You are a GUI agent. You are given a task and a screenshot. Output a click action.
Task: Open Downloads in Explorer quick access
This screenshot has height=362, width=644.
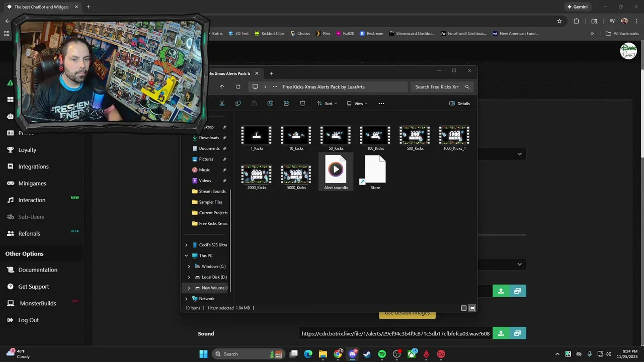tap(209, 138)
